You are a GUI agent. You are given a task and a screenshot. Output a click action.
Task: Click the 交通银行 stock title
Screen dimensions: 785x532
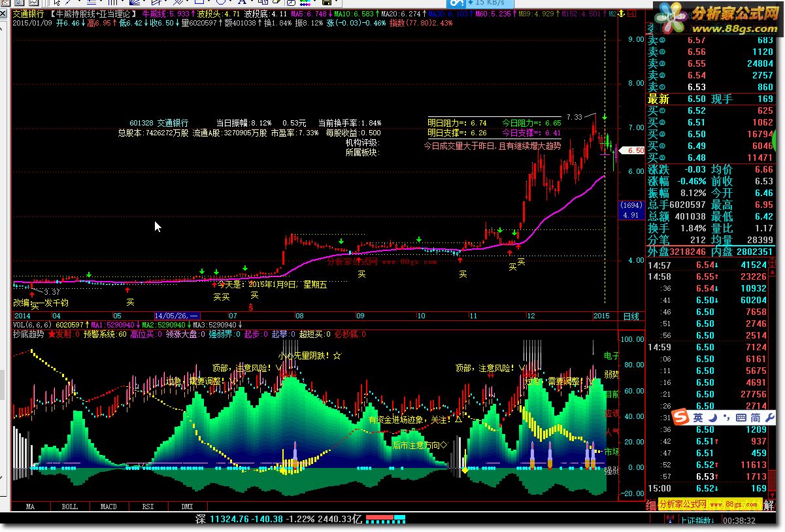(29, 13)
